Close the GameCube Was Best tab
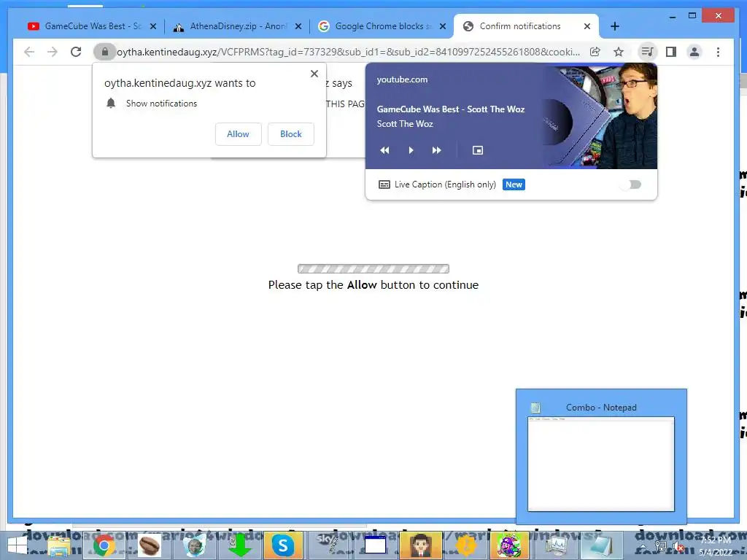The width and height of the screenshot is (747, 560). coord(153,27)
